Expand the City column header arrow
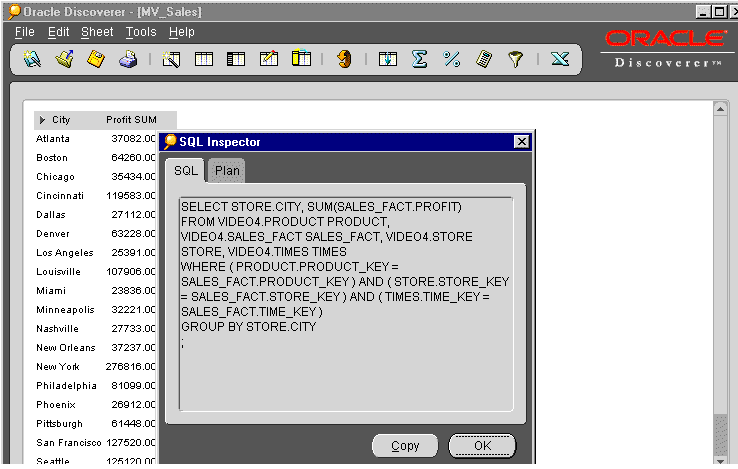Screen dimensions: 738x469 tap(42, 120)
